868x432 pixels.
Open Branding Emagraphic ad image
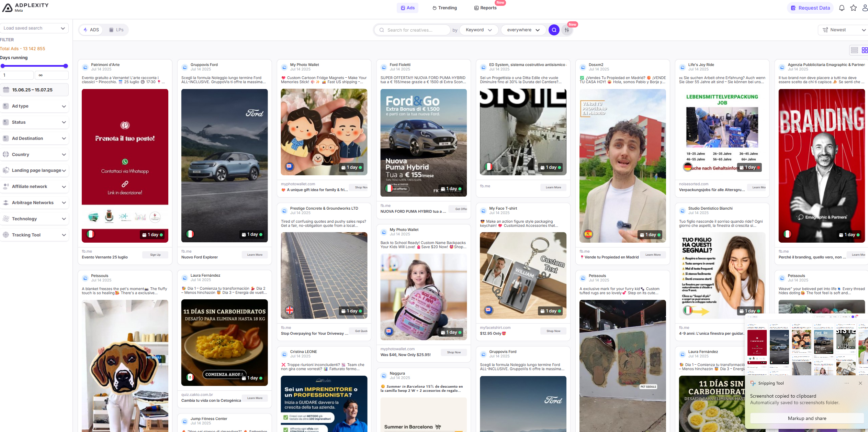click(822, 166)
